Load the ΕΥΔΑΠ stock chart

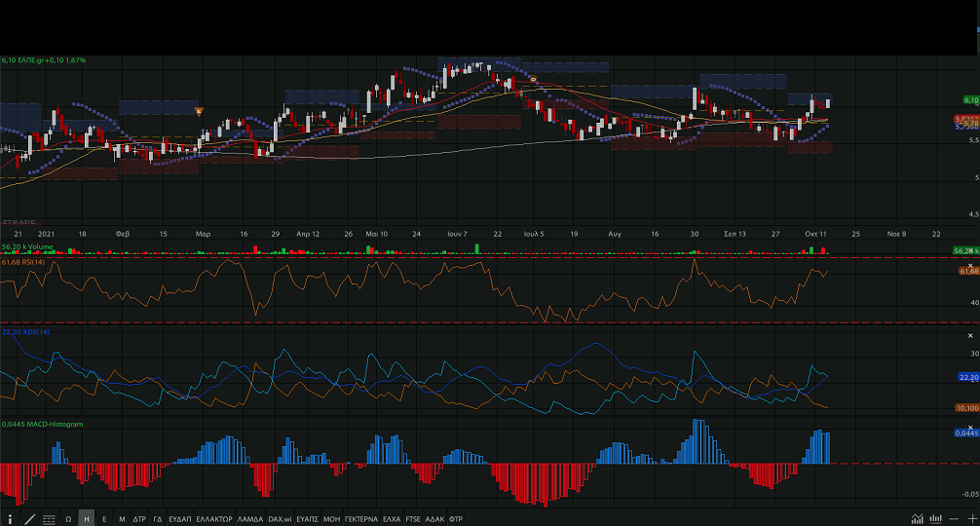click(180, 519)
